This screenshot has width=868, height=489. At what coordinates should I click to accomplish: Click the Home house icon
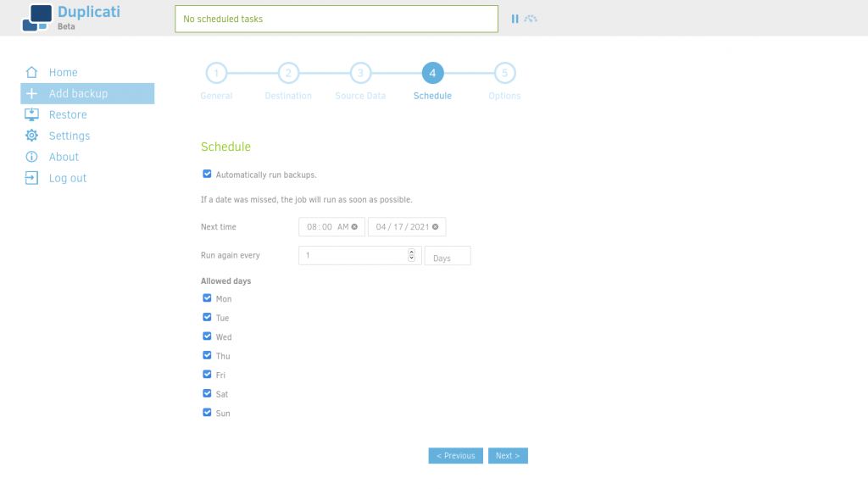coord(31,73)
